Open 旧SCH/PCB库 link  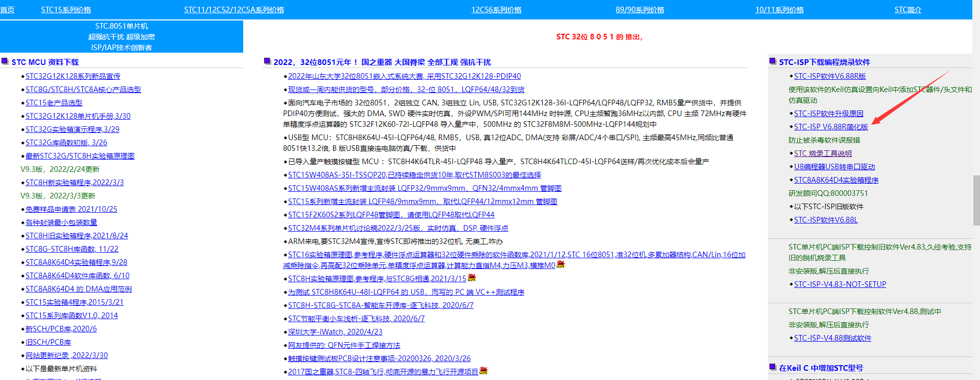49,342
